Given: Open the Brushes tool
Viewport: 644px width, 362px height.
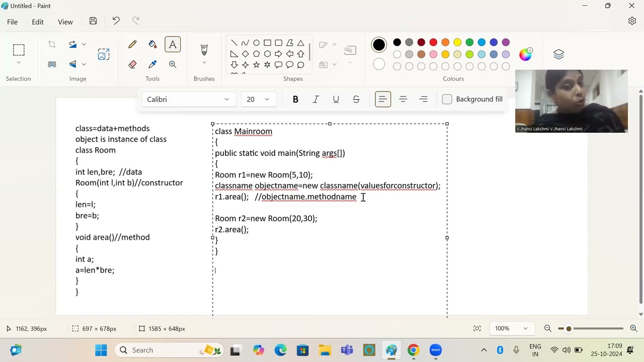Looking at the screenshot, I should tap(204, 49).
